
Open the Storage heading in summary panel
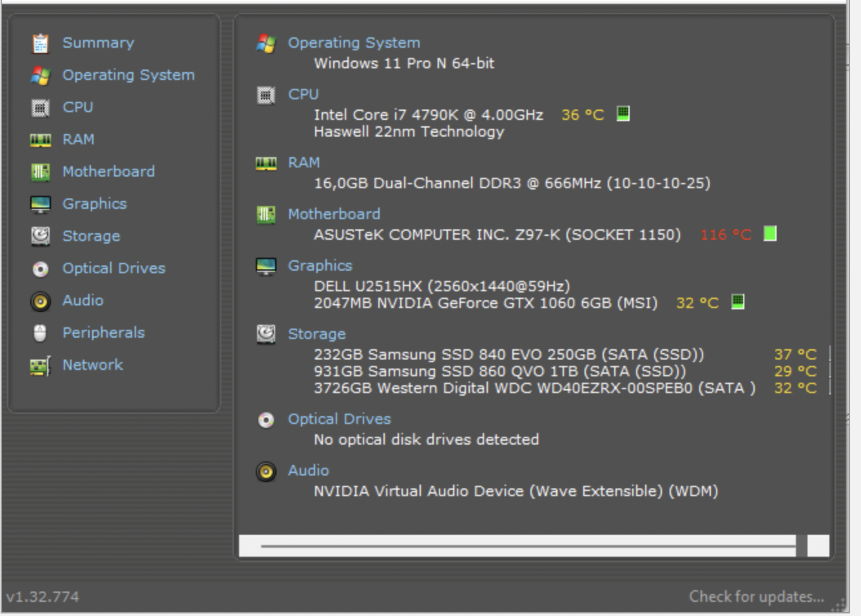tap(316, 334)
